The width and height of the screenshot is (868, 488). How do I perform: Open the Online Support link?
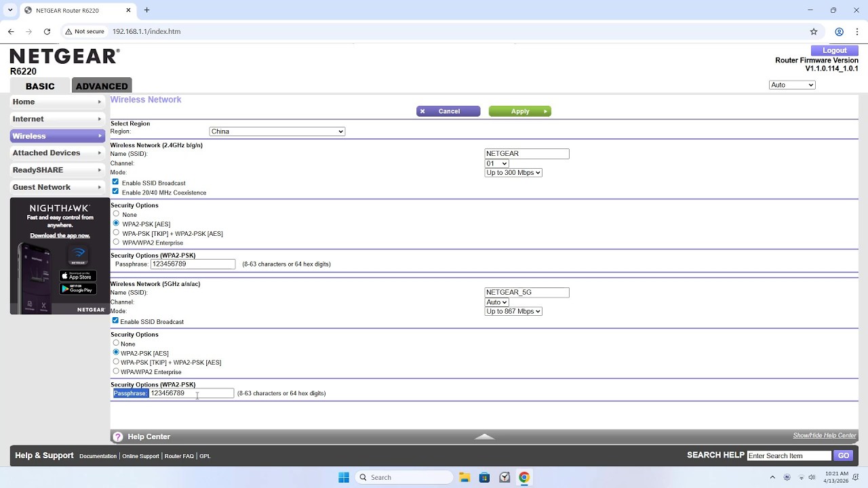pos(140,456)
